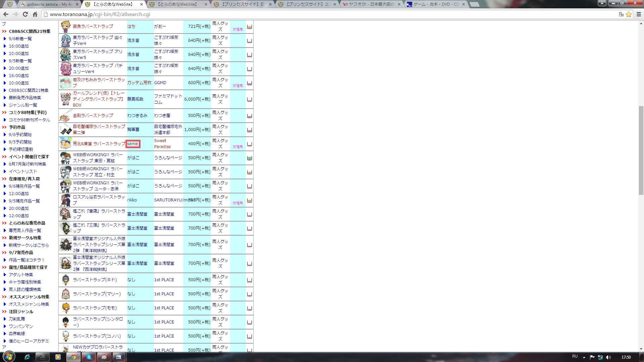The height and width of the screenshot is (362, 644).
Task: Click the browser reload button
Action: pos(25,14)
